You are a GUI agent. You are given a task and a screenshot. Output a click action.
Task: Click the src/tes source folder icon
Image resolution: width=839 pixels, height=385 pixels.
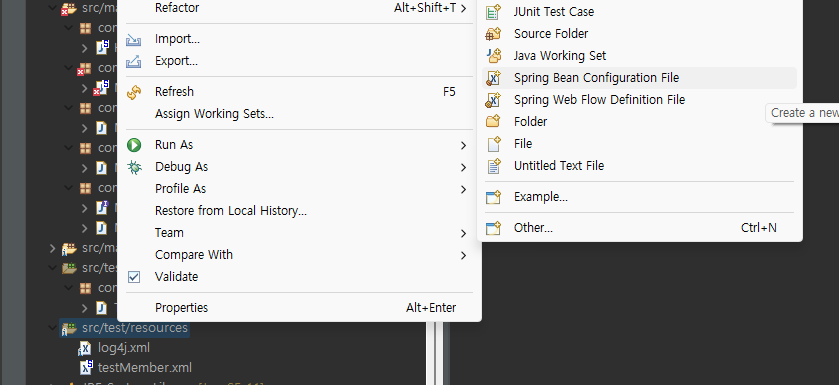68,268
